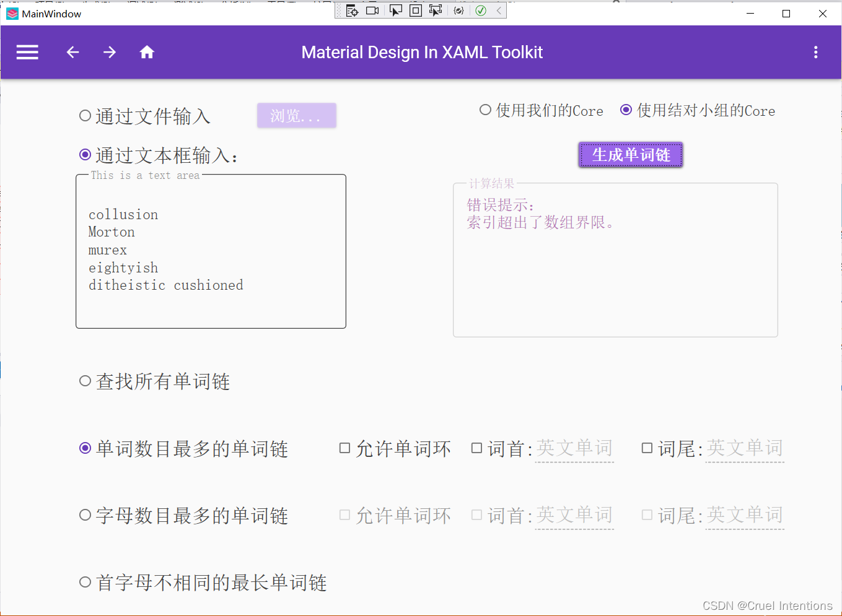Click the back arrow in the purple toolbar

click(x=72, y=52)
